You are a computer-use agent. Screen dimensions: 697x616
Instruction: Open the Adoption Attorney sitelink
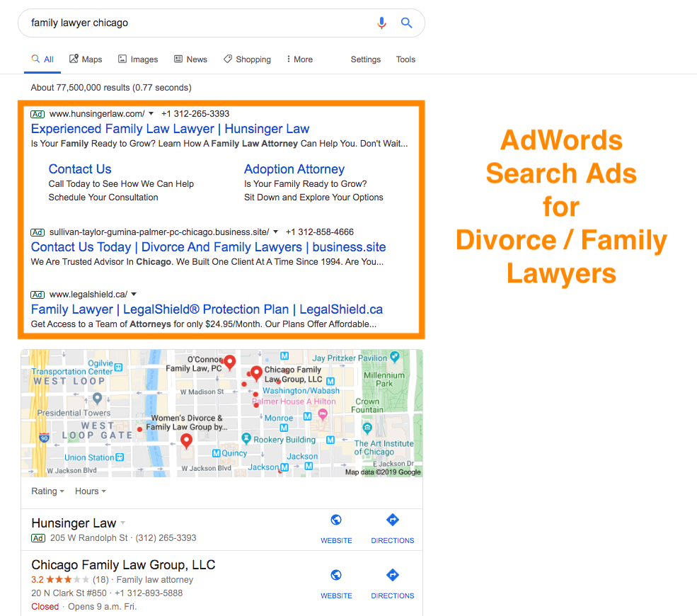pos(294,169)
